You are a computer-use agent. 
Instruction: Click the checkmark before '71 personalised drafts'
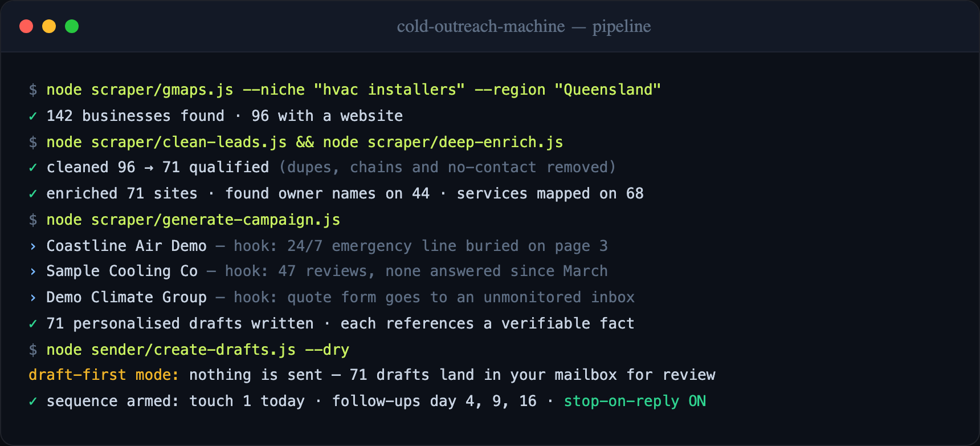[33, 323]
